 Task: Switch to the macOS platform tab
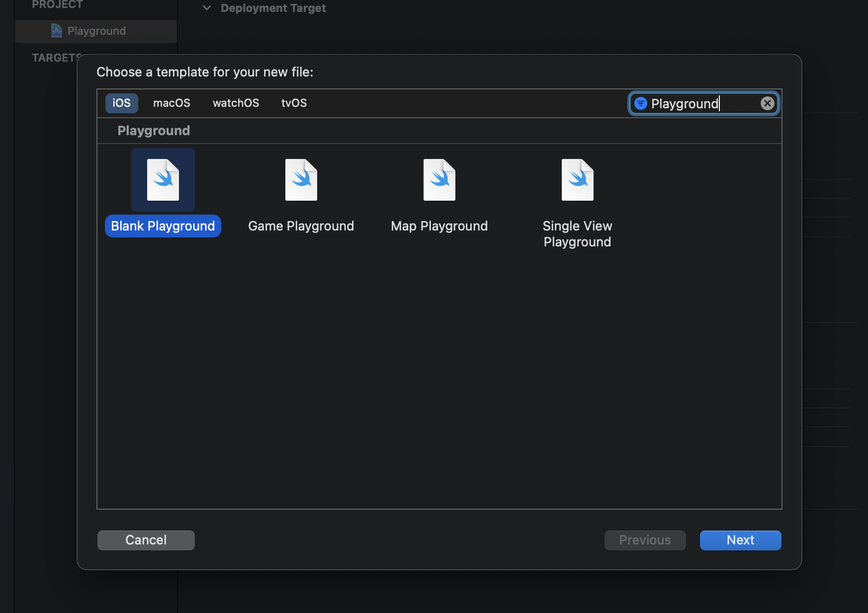tap(172, 103)
